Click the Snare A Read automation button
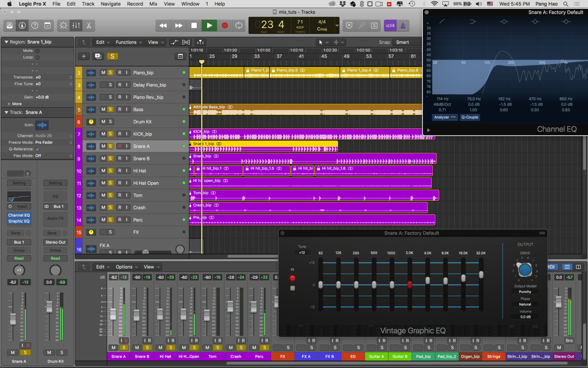Viewport: 588px width, 368px height. pos(19,258)
